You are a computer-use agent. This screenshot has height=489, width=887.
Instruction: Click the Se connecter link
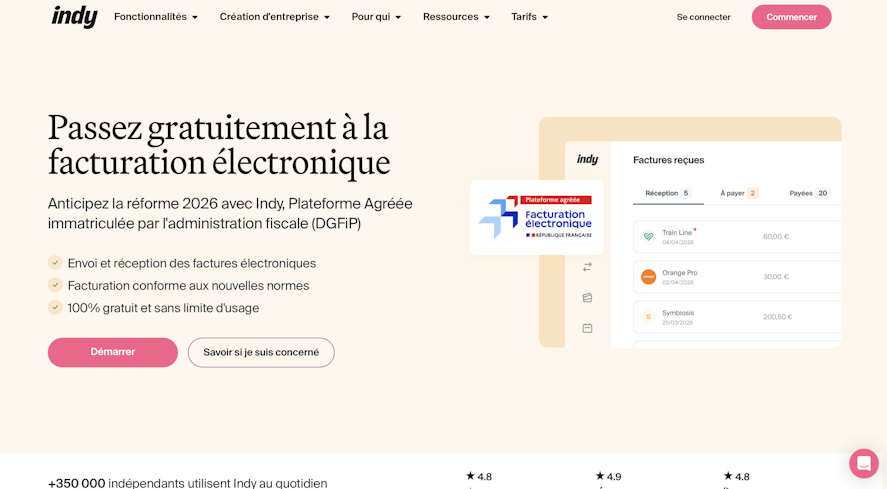tap(703, 17)
